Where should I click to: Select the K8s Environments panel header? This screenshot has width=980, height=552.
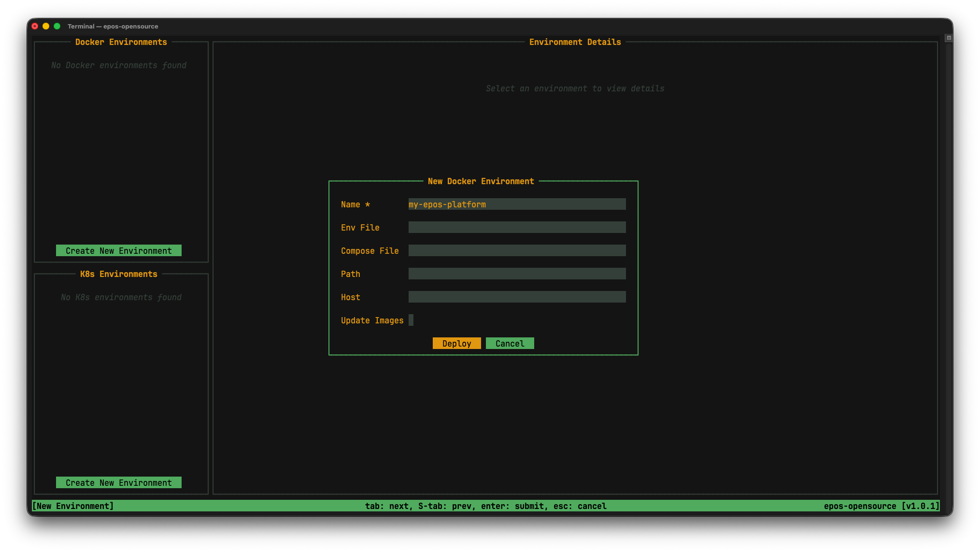(x=119, y=274)
